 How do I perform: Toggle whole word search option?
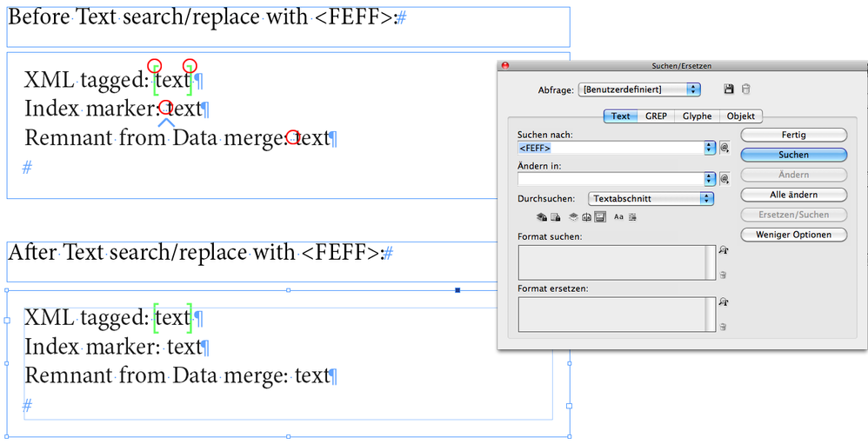click(632, 216)
